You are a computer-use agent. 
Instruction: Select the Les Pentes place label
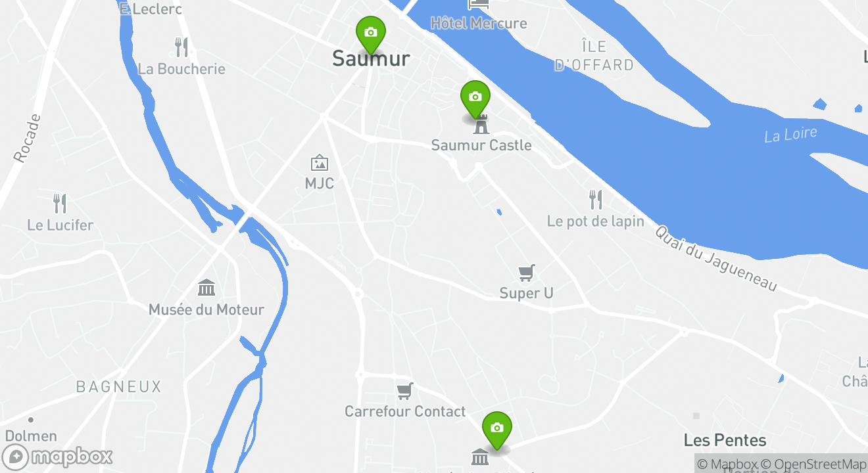coord(725,440)
